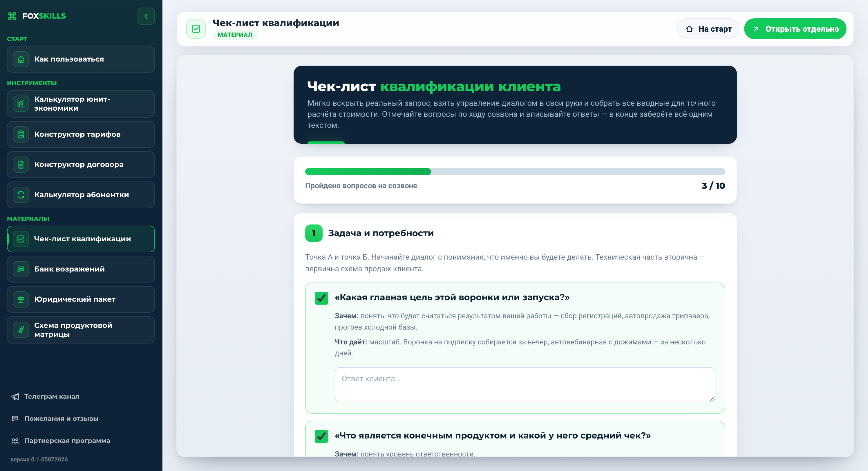Open Пожелания и отзывы link

tap(61, 418)
